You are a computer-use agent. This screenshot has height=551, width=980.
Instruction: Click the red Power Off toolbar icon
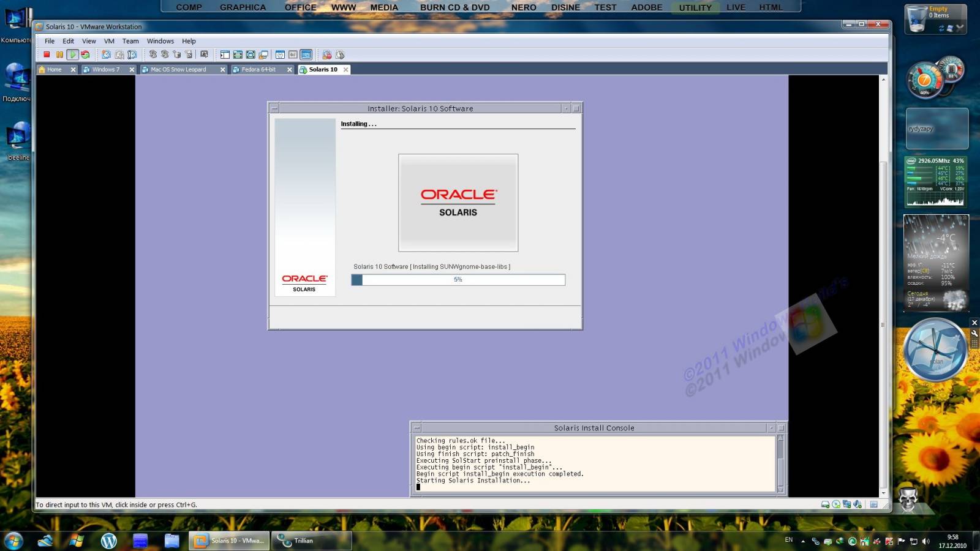[47, 54]
